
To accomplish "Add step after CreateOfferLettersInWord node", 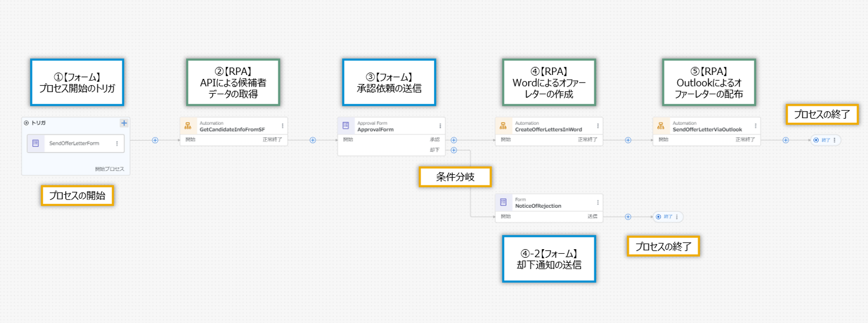I will [628, 140].
